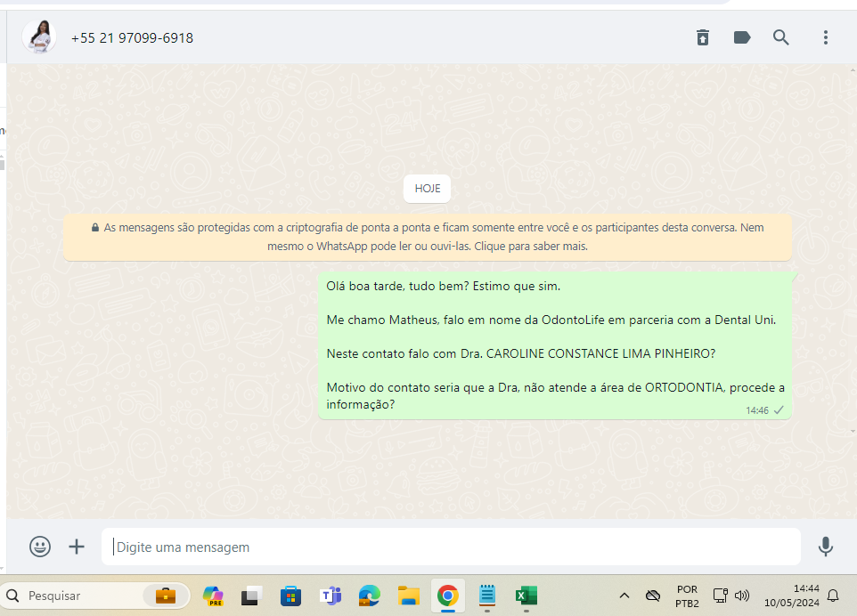Click the HOJE date badge
This screenshot has width=857, height=616.
[x=428, y=189]
